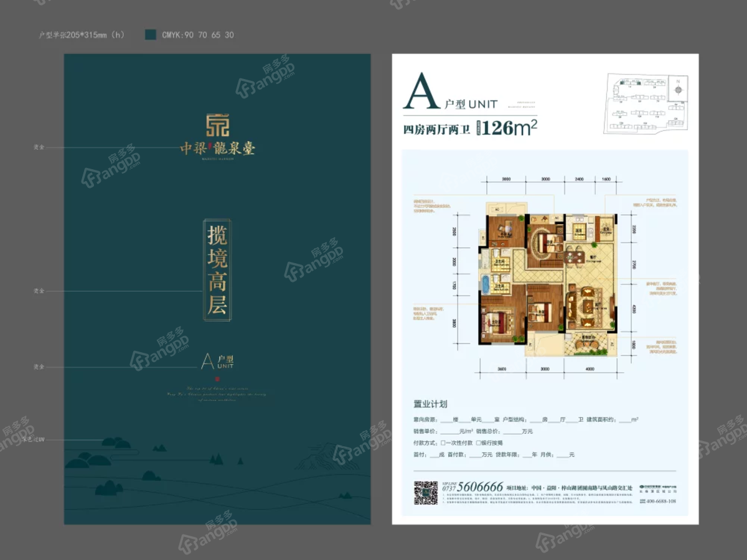Click the QR code in the footer
Image resolution: width=747 pixels, height=560 pixels.
pyautogui.click(x=426, y=493)
